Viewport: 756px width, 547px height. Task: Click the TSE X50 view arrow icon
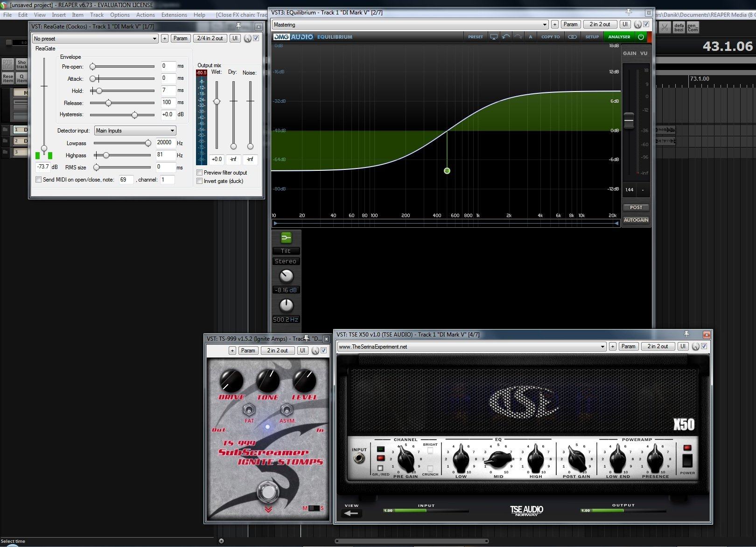(351, 513)
